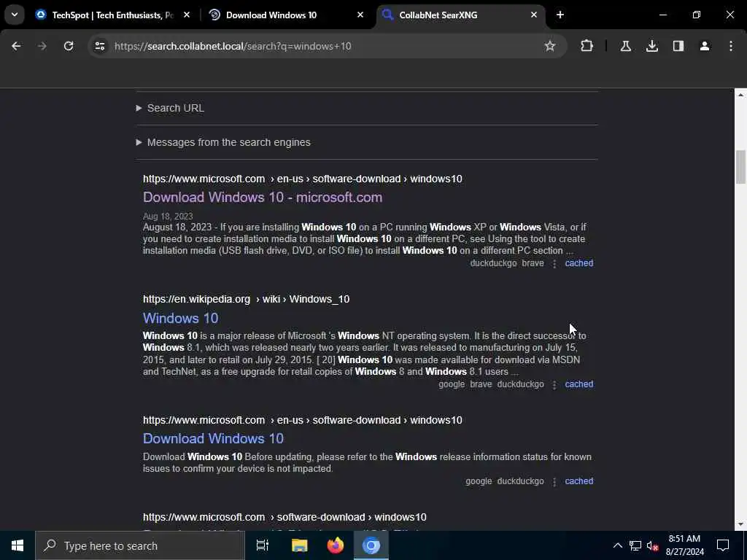Close the CollabNet SearXNG tab

coord(533,15)
